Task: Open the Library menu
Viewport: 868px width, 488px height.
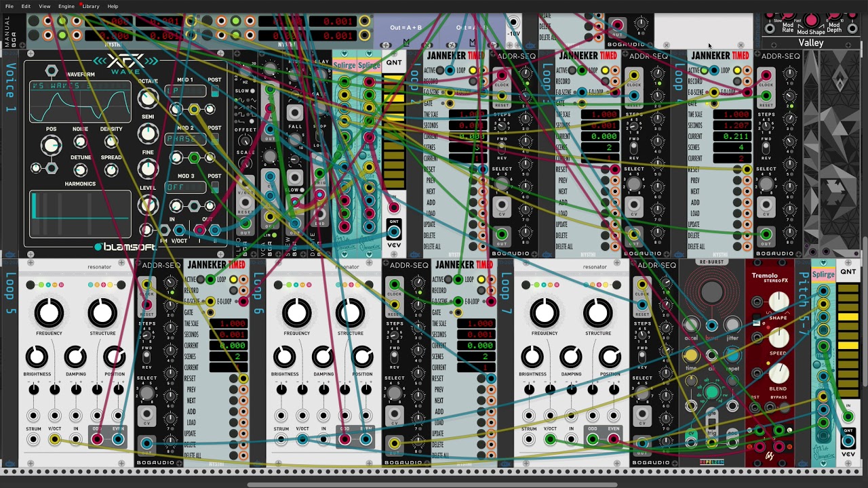Action: [91, 6]
